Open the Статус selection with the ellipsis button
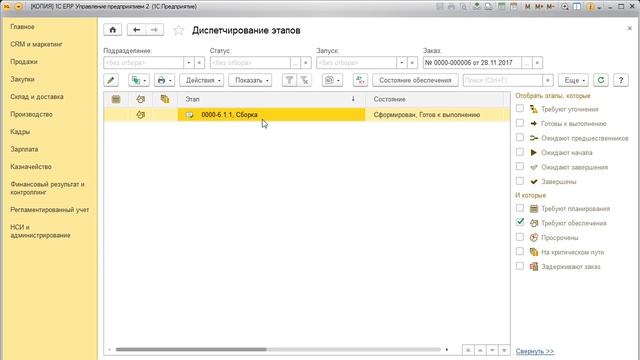The width and height of the screenshot is (640, 360). pos(295,63)
